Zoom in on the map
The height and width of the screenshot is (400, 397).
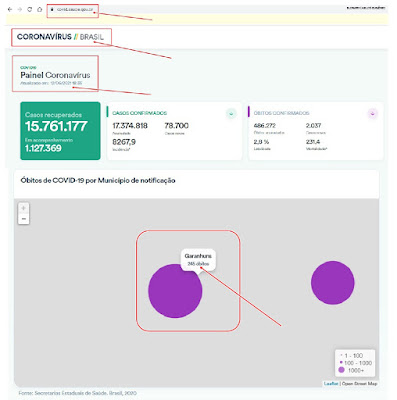24,208
